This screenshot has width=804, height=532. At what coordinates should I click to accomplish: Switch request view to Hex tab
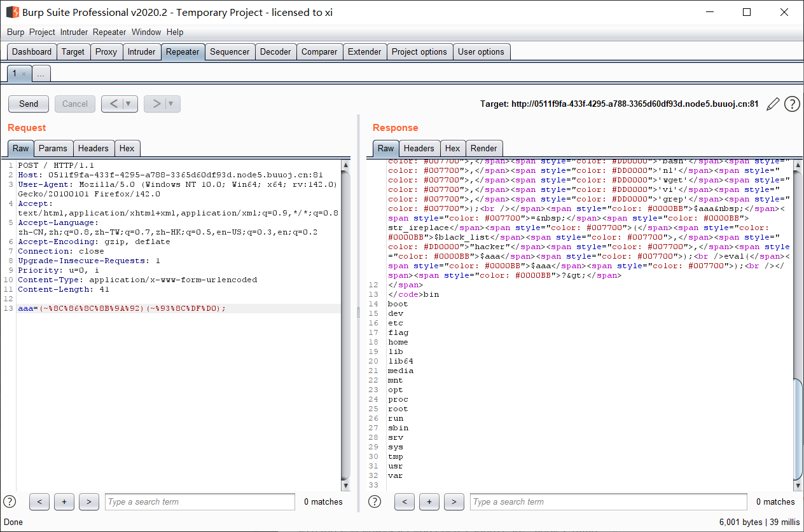pyautogui.click(x=127, y=148)
